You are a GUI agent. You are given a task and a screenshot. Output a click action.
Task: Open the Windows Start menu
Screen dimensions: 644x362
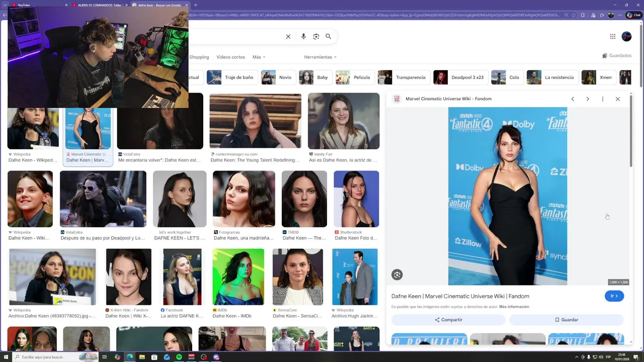[5, 357]
